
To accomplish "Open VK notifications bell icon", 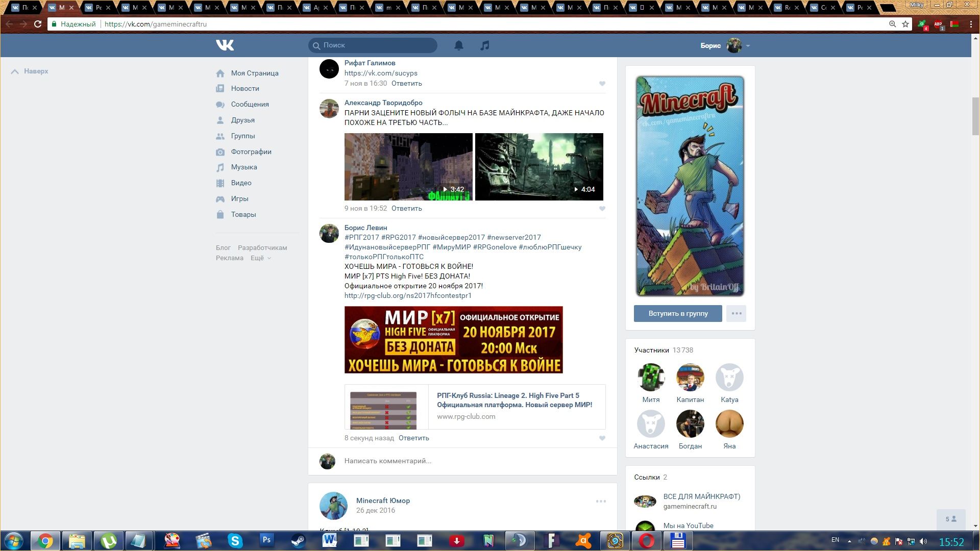I will click(x=458, y=45).
